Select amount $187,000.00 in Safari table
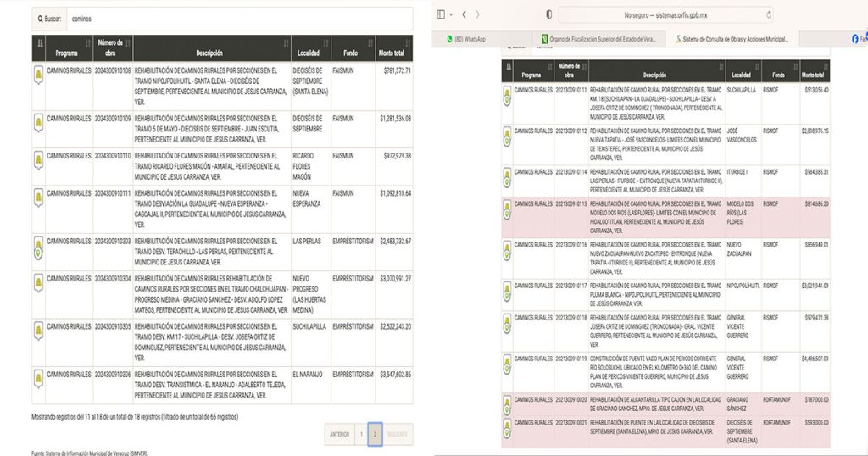Viewport: 868px width, 456px height. 816,399
